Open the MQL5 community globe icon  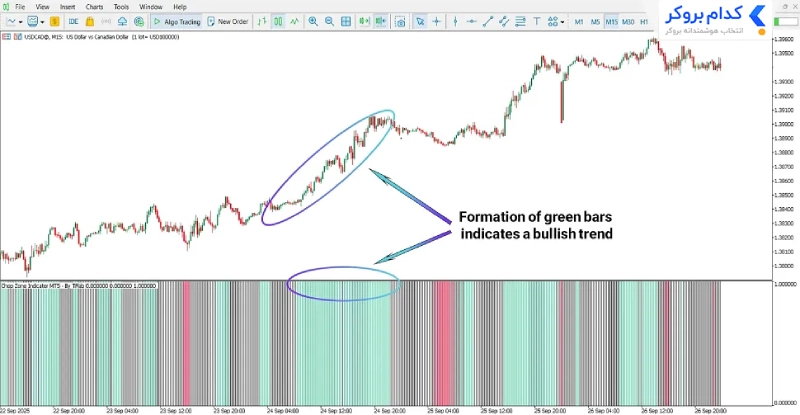[139, 21]
